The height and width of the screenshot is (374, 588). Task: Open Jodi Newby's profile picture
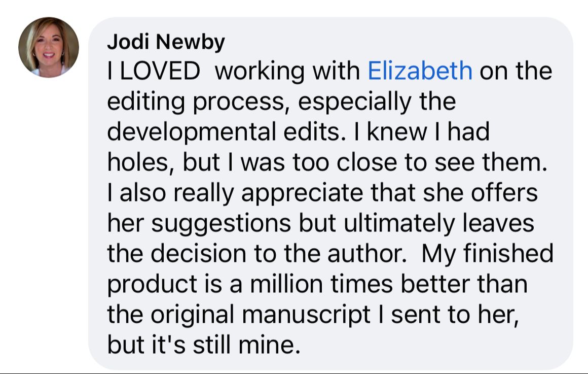coord(48,47)
